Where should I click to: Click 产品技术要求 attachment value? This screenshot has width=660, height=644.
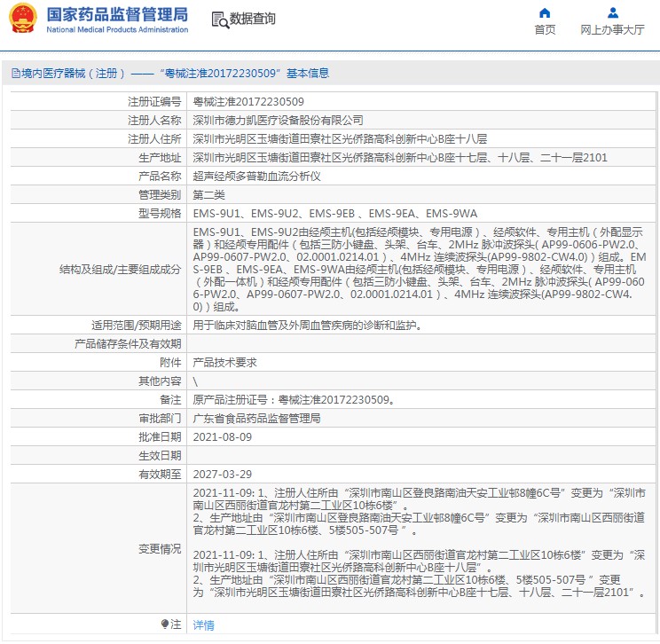tap(224, 363)
